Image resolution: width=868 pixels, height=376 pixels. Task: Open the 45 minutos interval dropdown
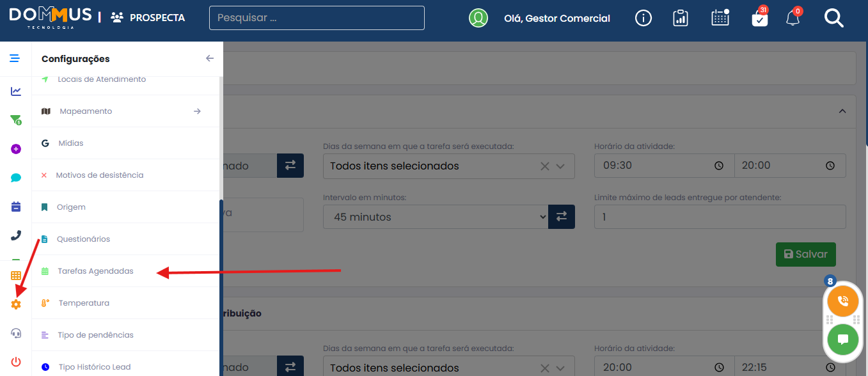pyautogui.click(x=435, y=217)
